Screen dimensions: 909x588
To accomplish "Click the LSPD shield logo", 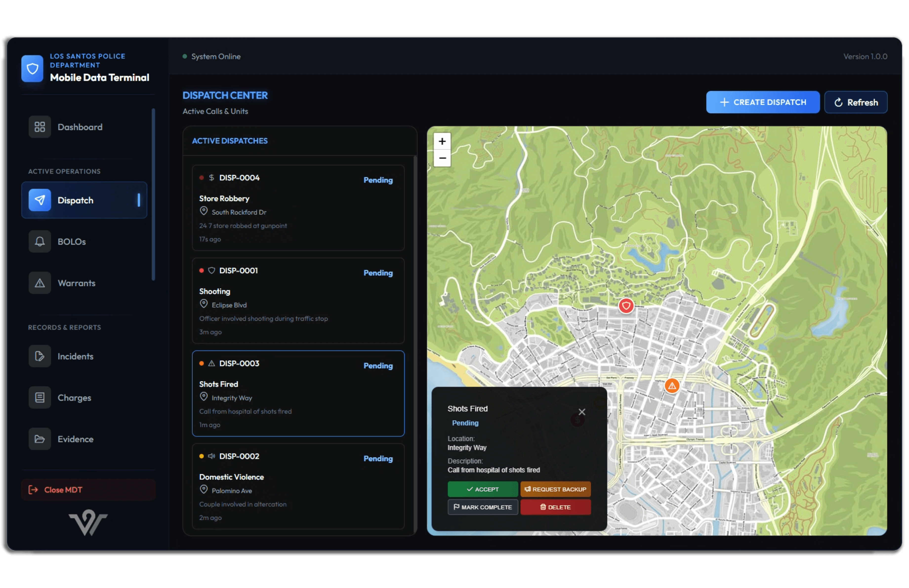I will click(x=32, y=69).
